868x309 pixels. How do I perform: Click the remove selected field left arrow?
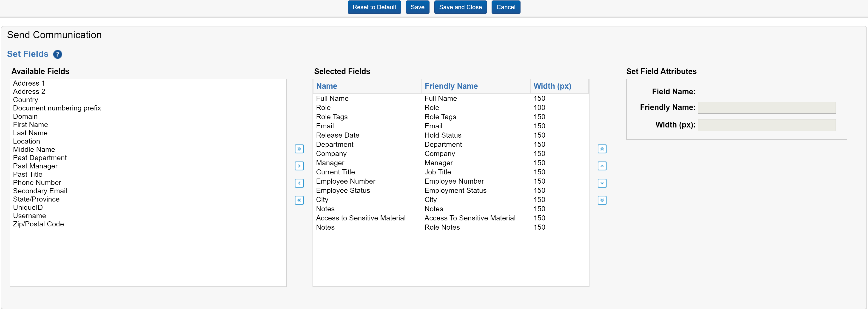tap(299, 183)
